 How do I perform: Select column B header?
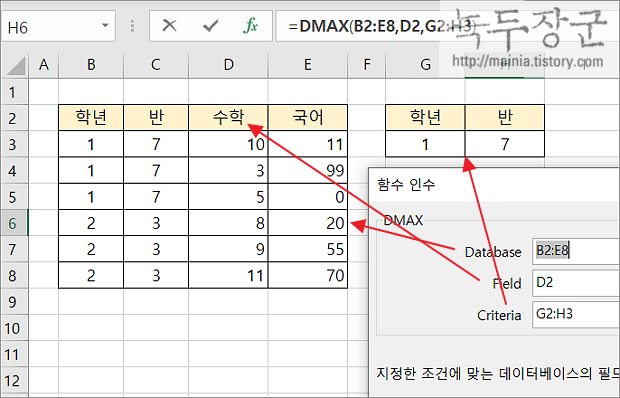91,64
